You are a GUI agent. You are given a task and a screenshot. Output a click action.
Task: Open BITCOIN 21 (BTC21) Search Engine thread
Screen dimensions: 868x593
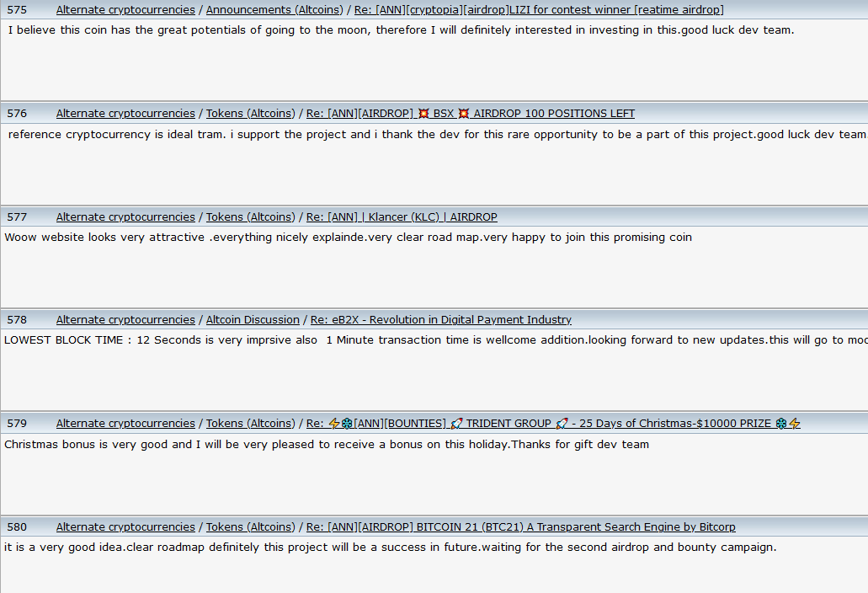(520, 527)
